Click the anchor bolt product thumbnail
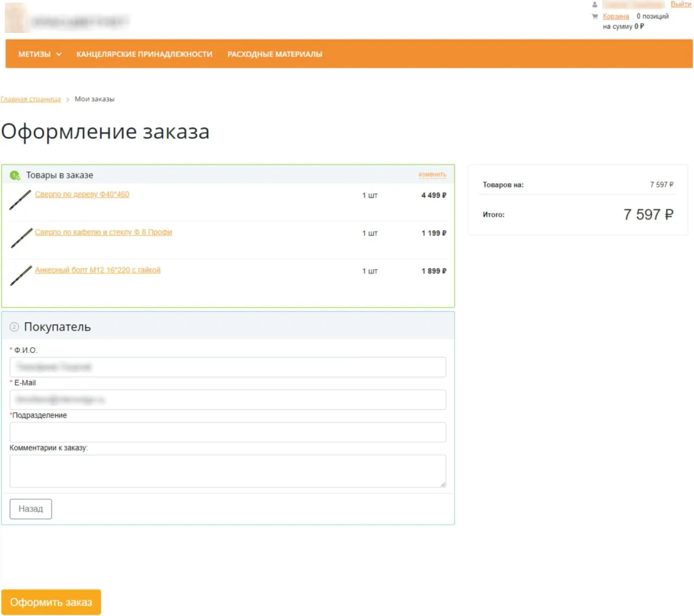This screenshot has height=616, width=694. coord(21,275)
